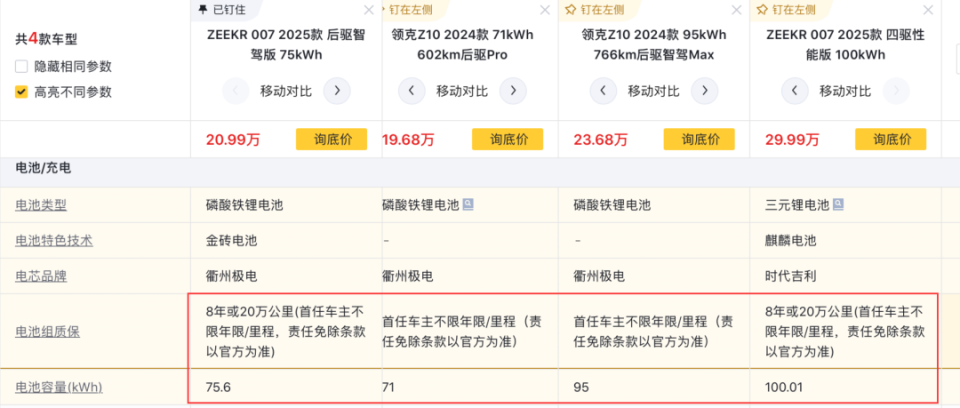Click 询底价 for the 23.68万 model

coord(699,139)
